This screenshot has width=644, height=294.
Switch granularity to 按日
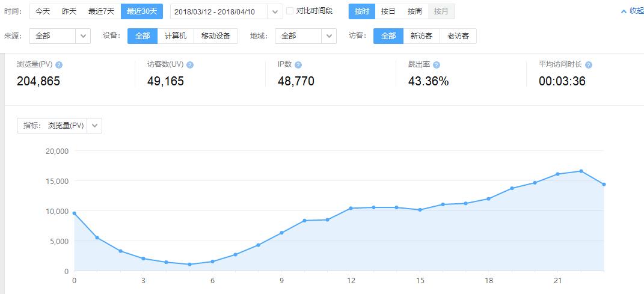point(388,11)
